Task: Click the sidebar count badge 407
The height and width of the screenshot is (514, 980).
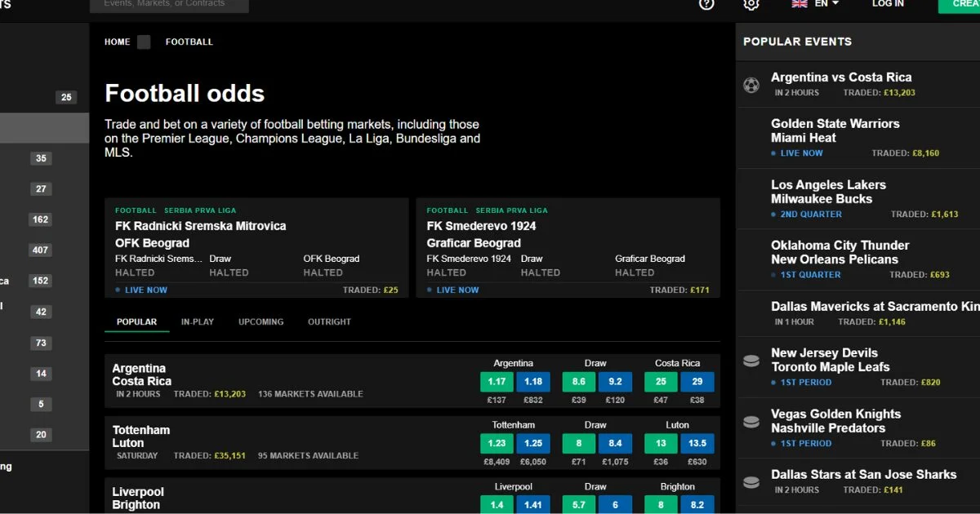Action: tap(40, 250)
